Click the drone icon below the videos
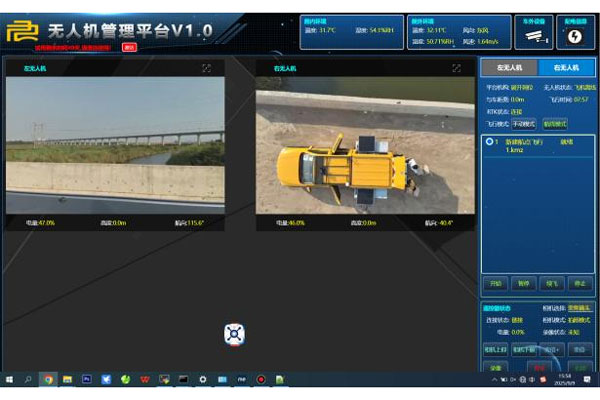 [234, 335]
